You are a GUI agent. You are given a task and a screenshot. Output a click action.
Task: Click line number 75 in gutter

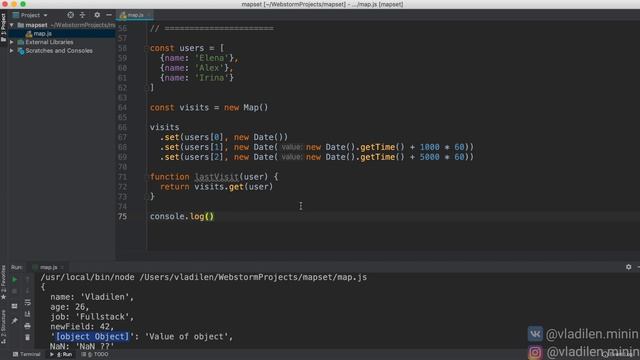click(122, 217)
